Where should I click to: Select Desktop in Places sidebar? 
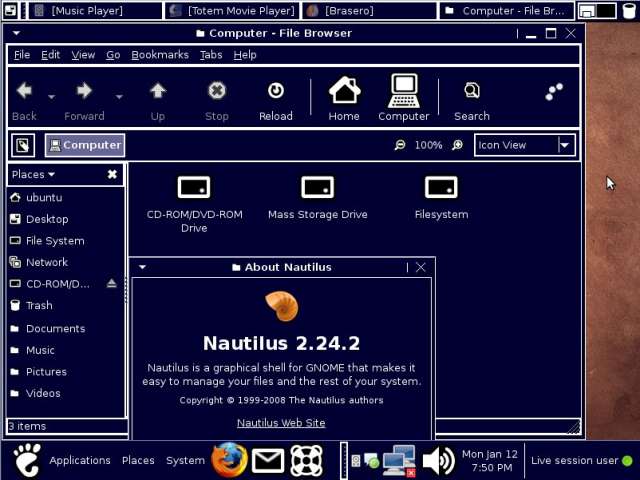(65, 219)
